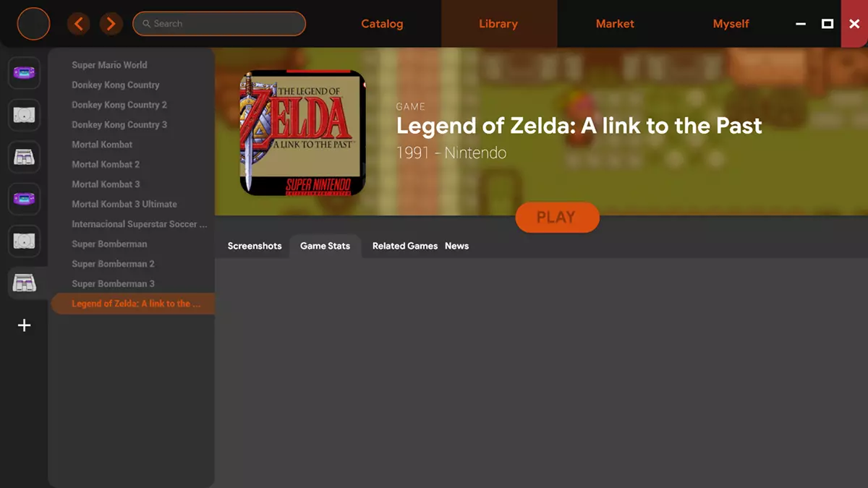Click the Search input field

[219, 24]
